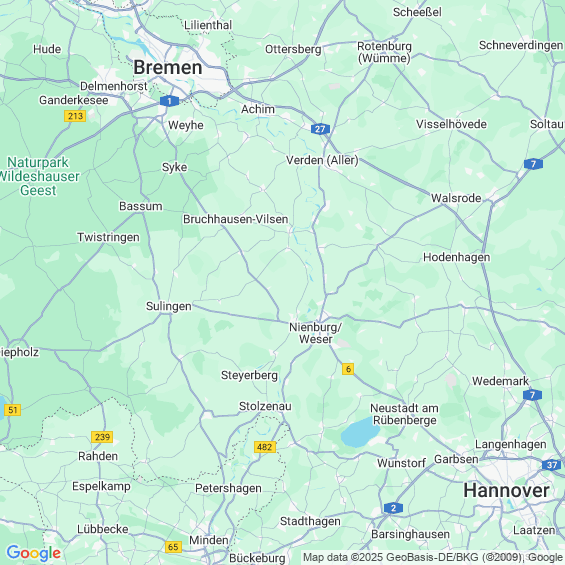This screenshot has height=565, width=565.
Task: Click the A37 highway shield near Hannover
Action: pyautogui.click(x=551, y=465)
